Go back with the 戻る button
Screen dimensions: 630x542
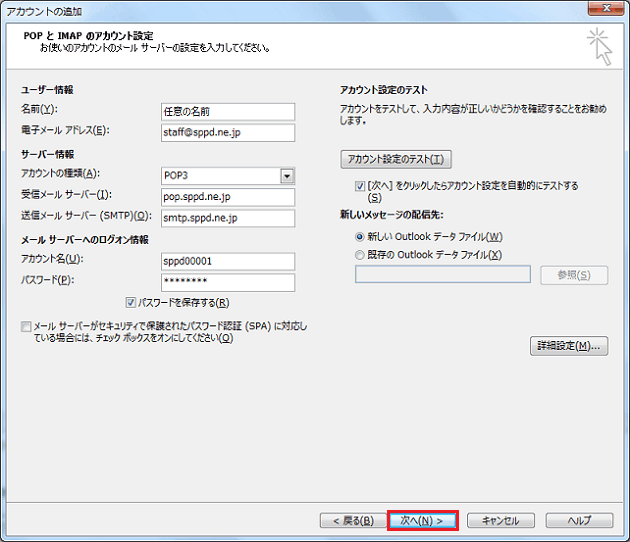pyautogui.click(x=347, y=520)
